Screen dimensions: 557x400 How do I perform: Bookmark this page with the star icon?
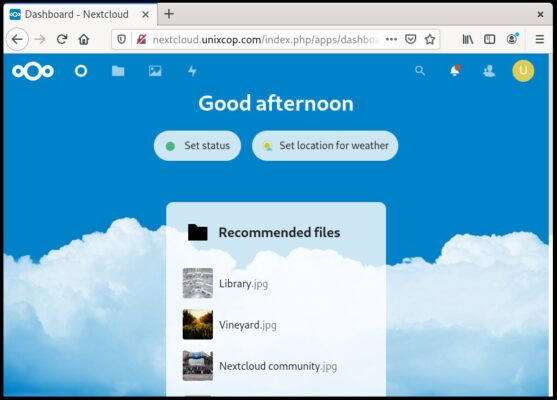[430, 39]
